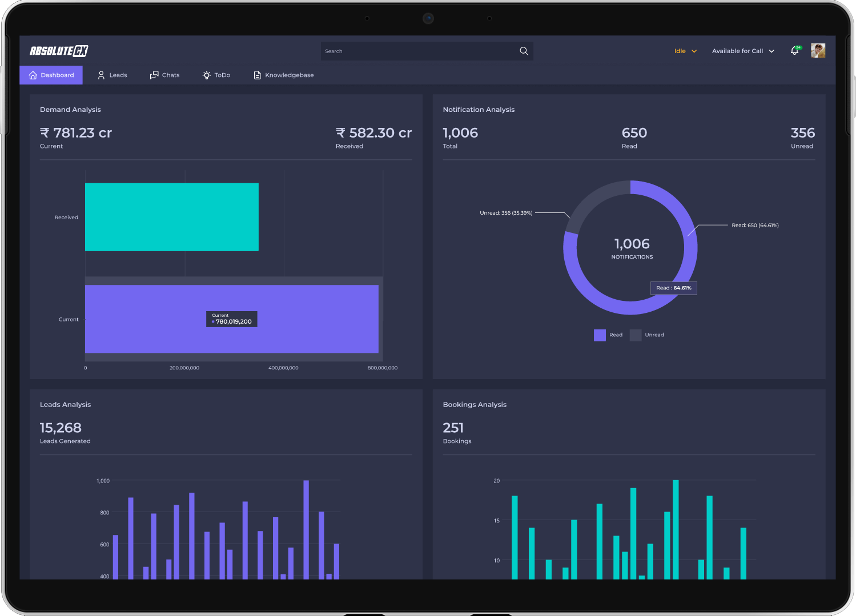The image size is (856, 616).
Task: Open the notification bell icon
Action: click(795, 51)
